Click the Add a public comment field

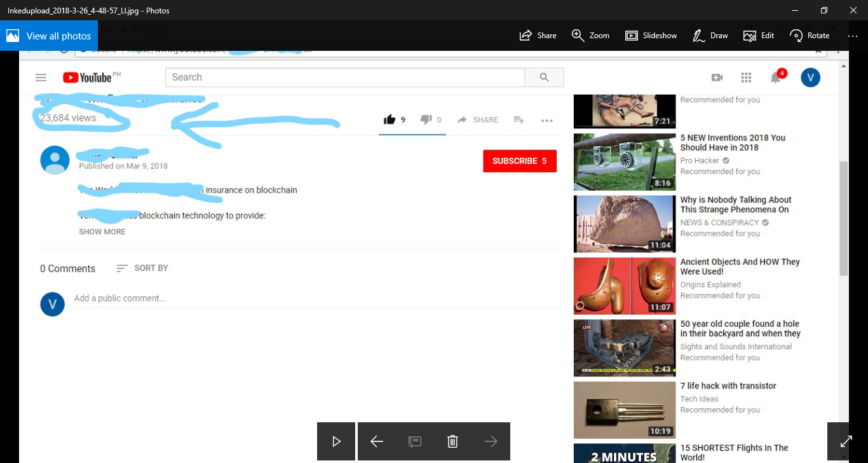(x=316, y=298)
